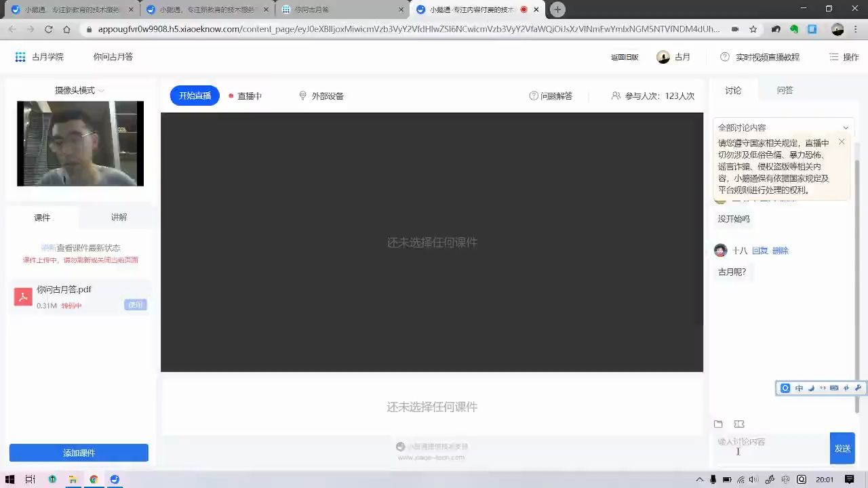Screen dimensions: 868x488
Task: Click the microphone icon in the system tray
Action: click(713, 479)
